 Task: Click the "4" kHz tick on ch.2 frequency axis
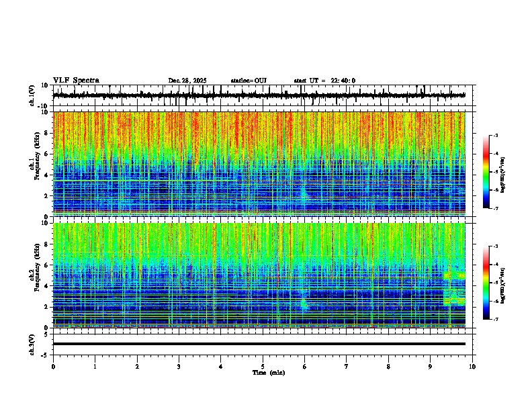point(46,286)
